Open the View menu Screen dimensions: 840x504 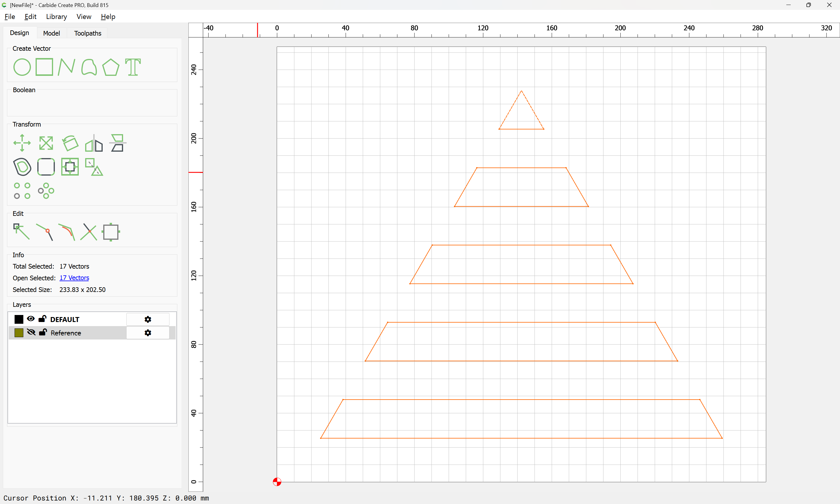[84, 17]
